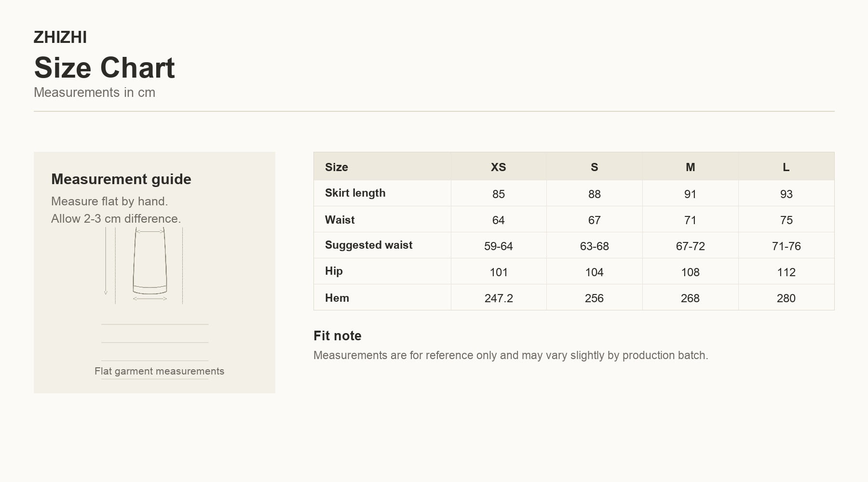Viewport: 868px width, 482px height.
Task: Click the Skirt length value 91 for M
Action: pos(690,194)
